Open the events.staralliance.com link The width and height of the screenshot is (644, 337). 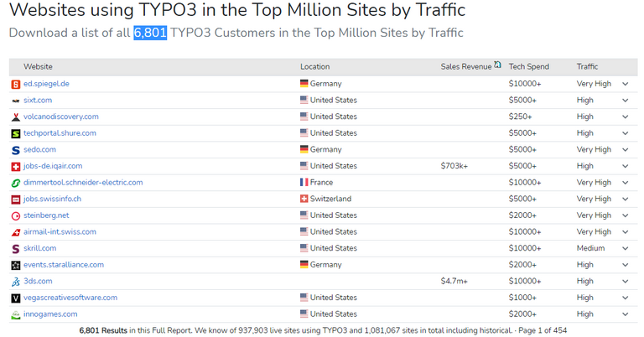click(x=64, y=264)
